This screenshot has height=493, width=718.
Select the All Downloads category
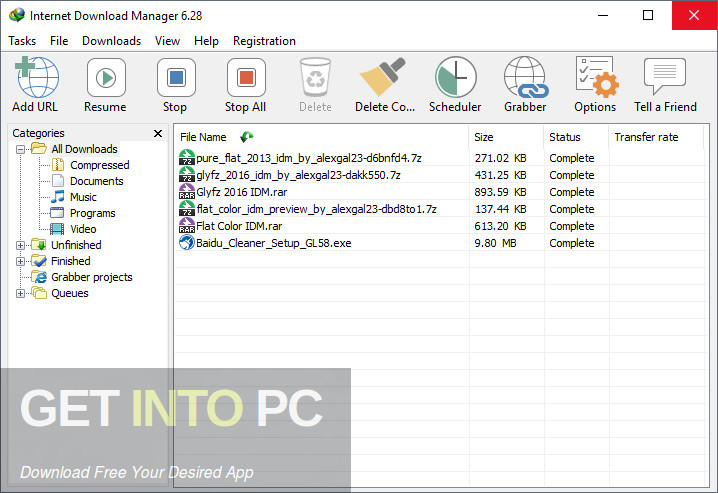84,149
